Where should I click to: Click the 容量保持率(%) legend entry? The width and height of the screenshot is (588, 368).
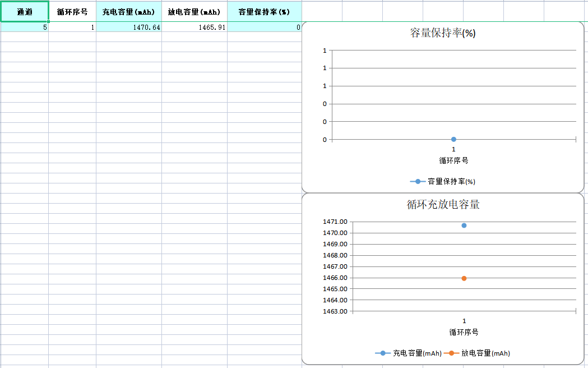tap(443, 182)
